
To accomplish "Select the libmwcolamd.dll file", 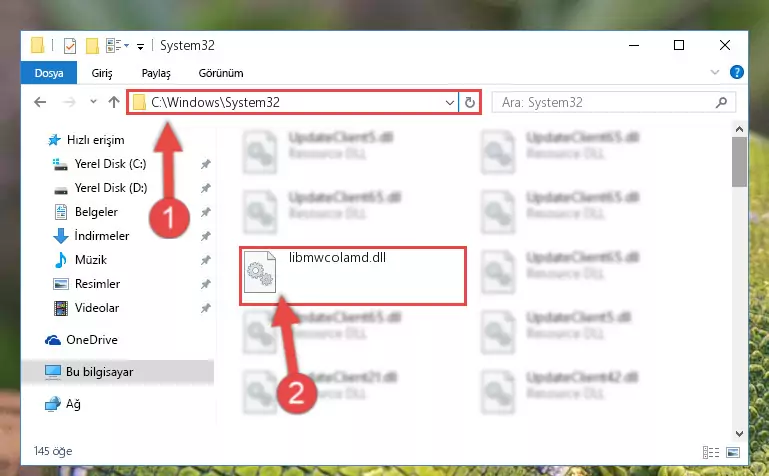I will tap(353, 276).
